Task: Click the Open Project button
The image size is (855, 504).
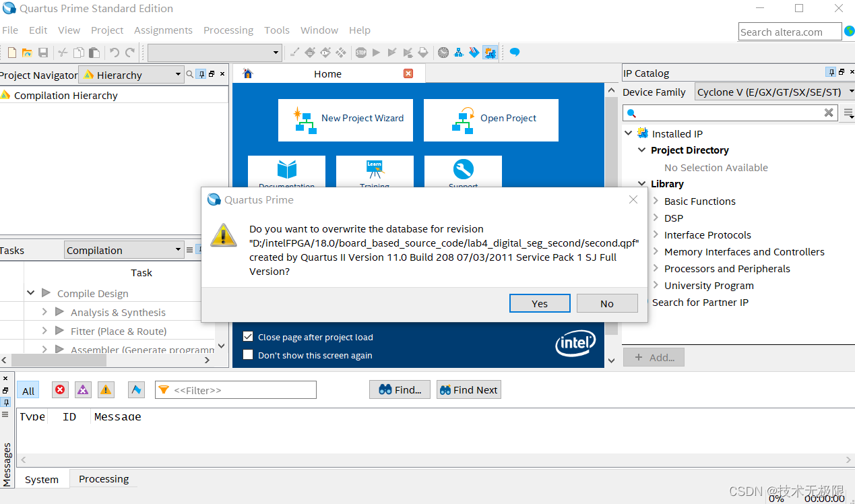Action: 491,120
